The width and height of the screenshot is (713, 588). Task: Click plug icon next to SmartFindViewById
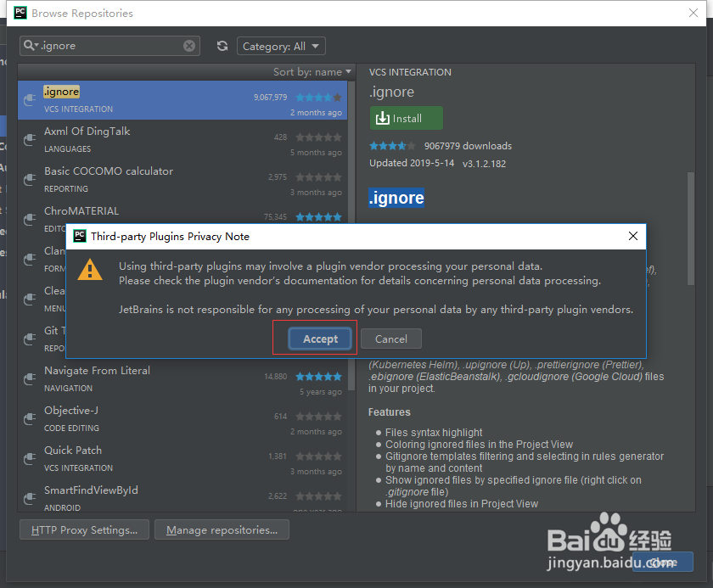30,498
